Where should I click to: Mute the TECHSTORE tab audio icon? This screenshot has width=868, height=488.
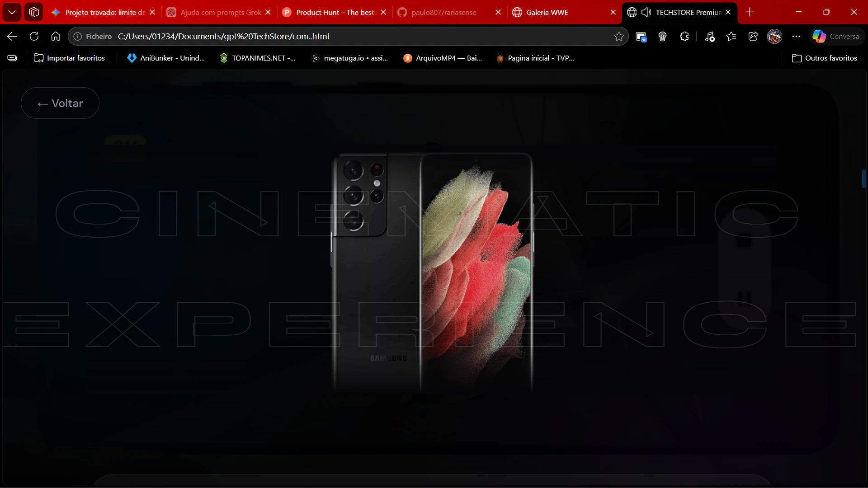pyautogui.click(x=646, y=12)
